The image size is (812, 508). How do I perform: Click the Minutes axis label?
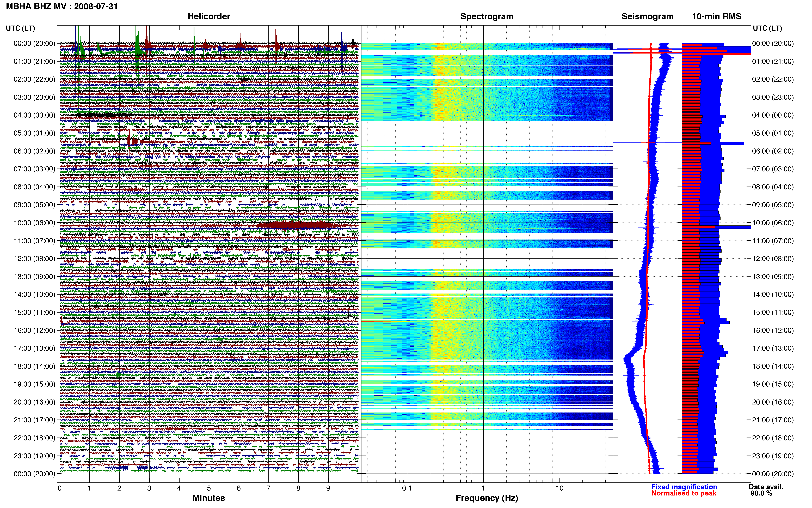[x=209, y=498]
